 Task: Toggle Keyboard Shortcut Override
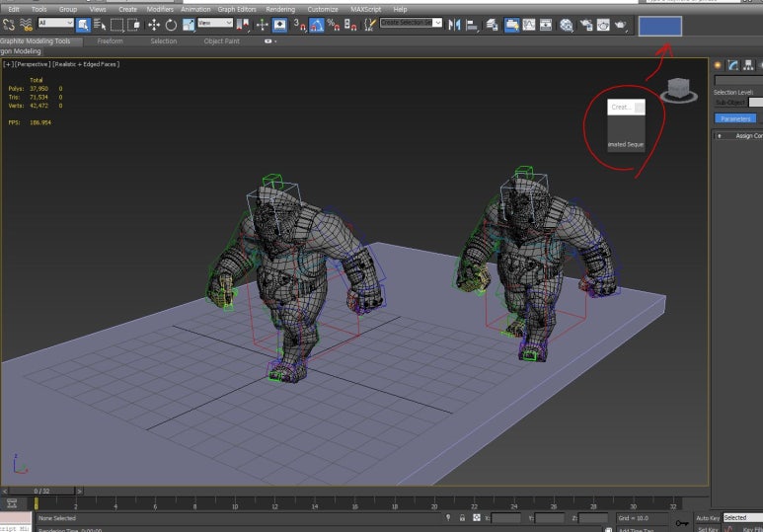coord(279,25)
